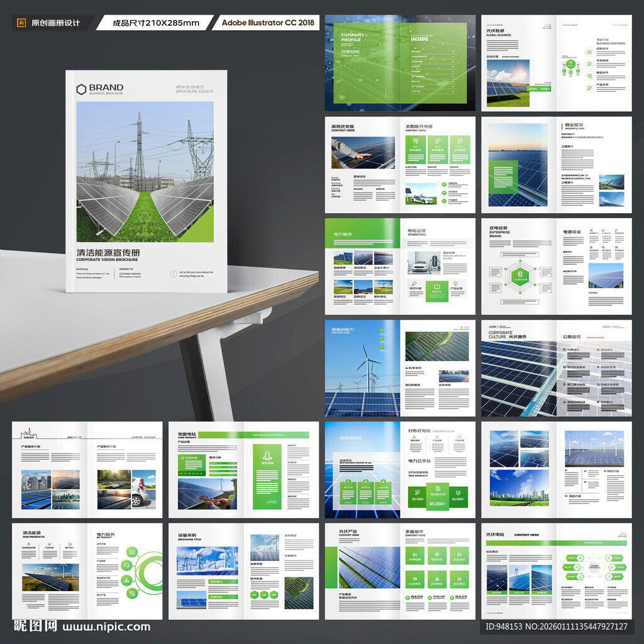Click the wind turbines in blue sky photo
This screenshot has height=644, width=644.
point(208,560)
